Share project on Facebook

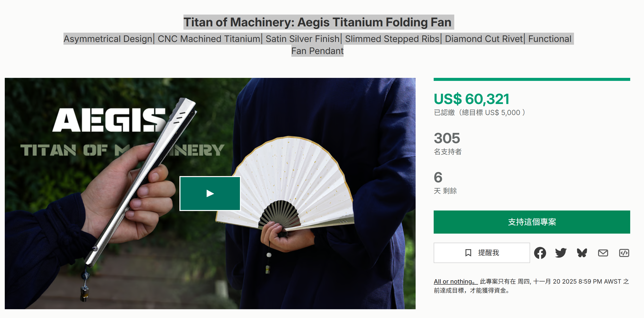[x=540, y=253]
